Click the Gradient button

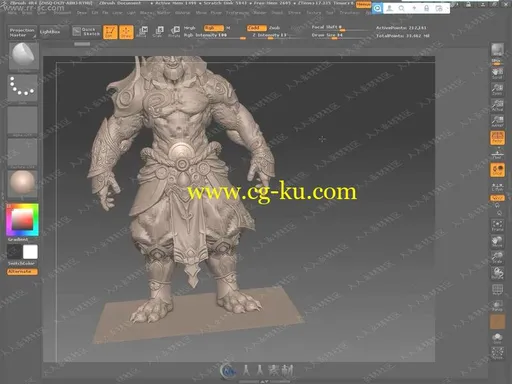pyautogui.click(x=18, y=239)
